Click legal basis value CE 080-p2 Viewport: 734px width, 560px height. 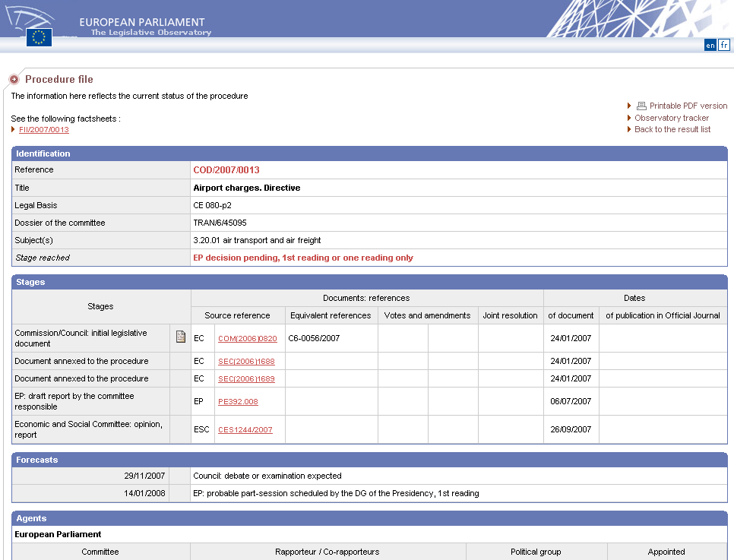(x=212, y=205)
